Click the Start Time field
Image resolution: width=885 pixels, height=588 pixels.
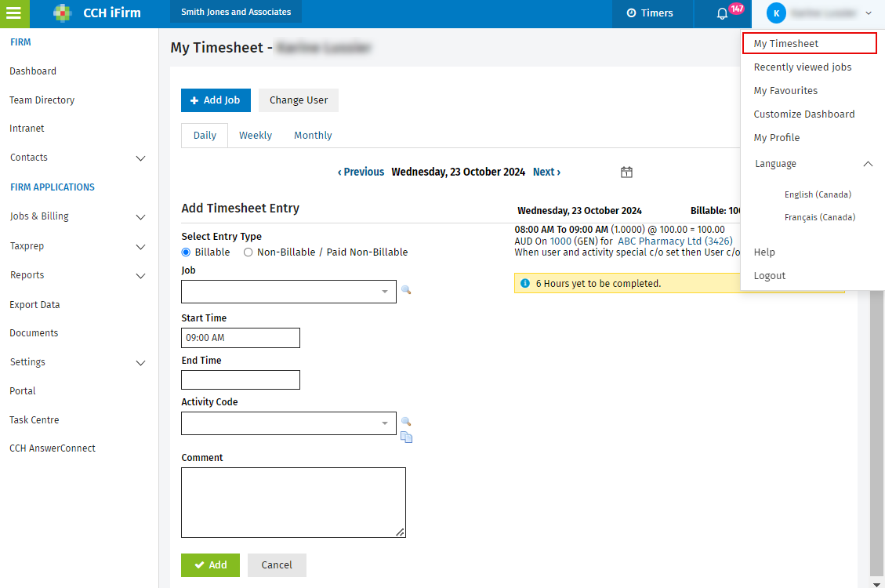point(241,338)
